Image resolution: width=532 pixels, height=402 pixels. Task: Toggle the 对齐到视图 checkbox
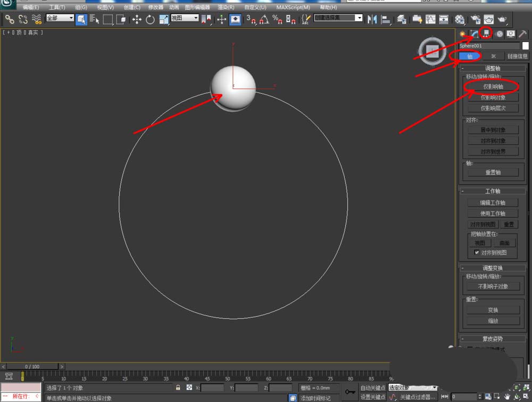(x=477, y=252)
